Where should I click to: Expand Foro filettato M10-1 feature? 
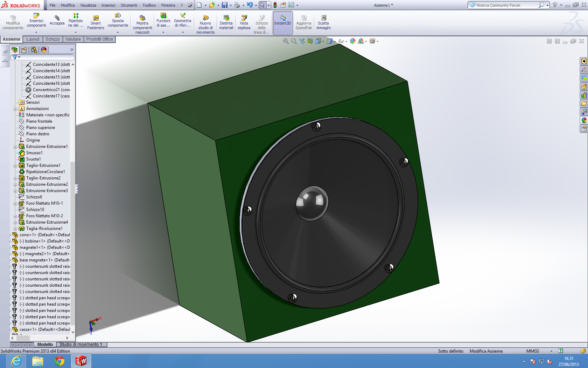(x=15, y=204)
